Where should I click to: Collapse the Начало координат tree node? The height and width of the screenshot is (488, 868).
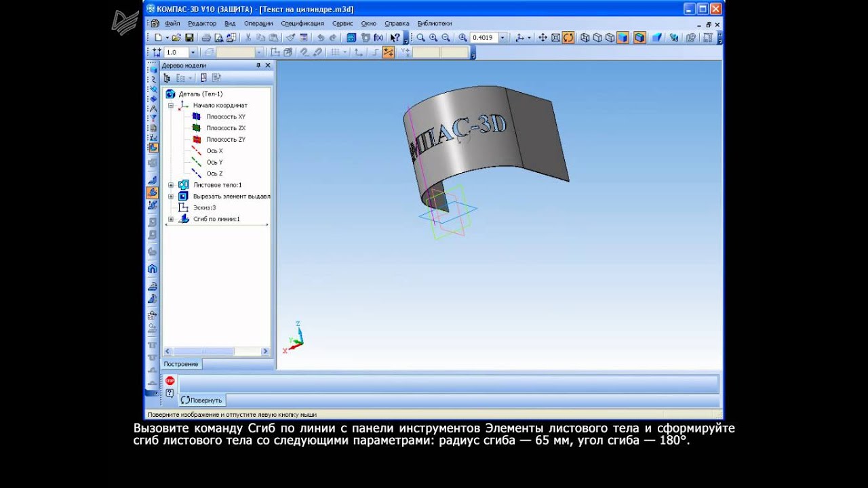point(171,106)
